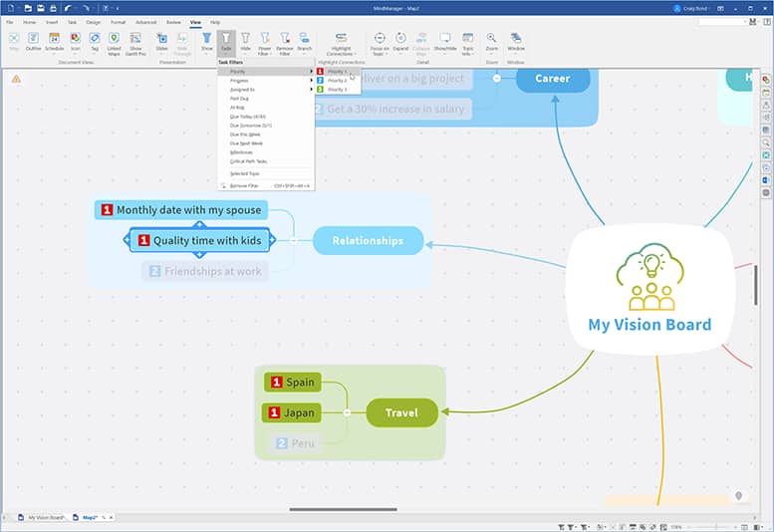Choose Past Due task filter

tap(266, 99)
